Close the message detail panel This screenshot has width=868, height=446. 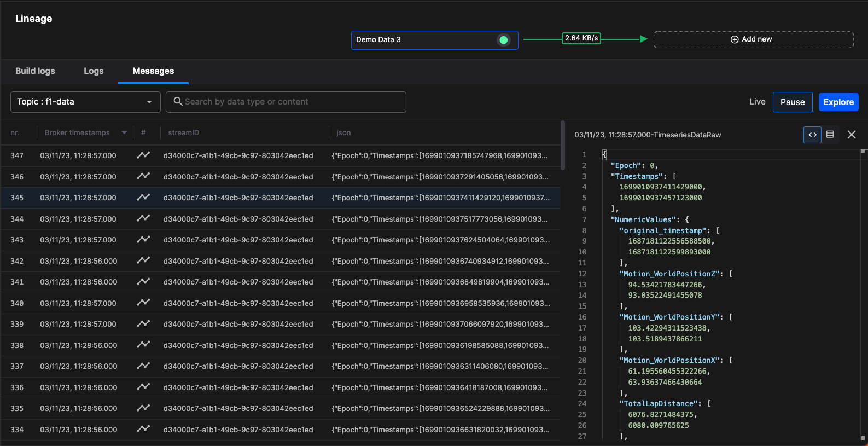pyautogui.click(x=852, y=135)
